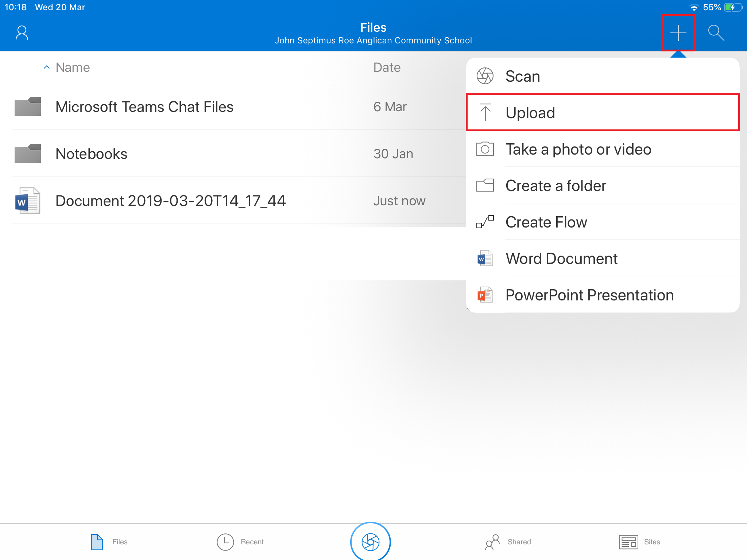The height and width of the screenshot is (560, 747).
Task: Sort by Date column header
Action: coord(387,67)
